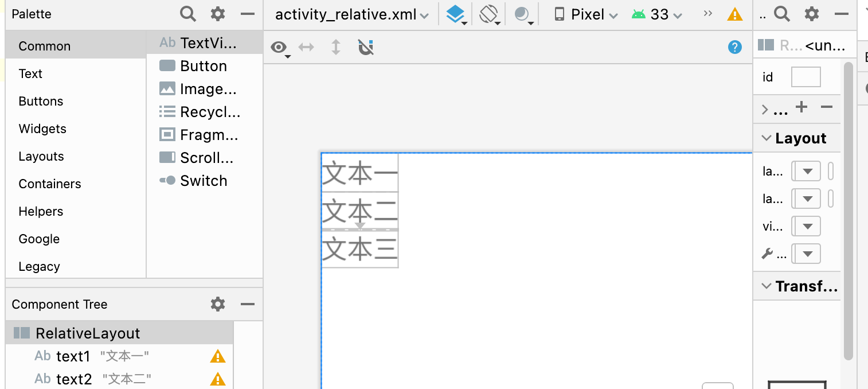
Task: Select Text palette category
Action: pos(76,73)
